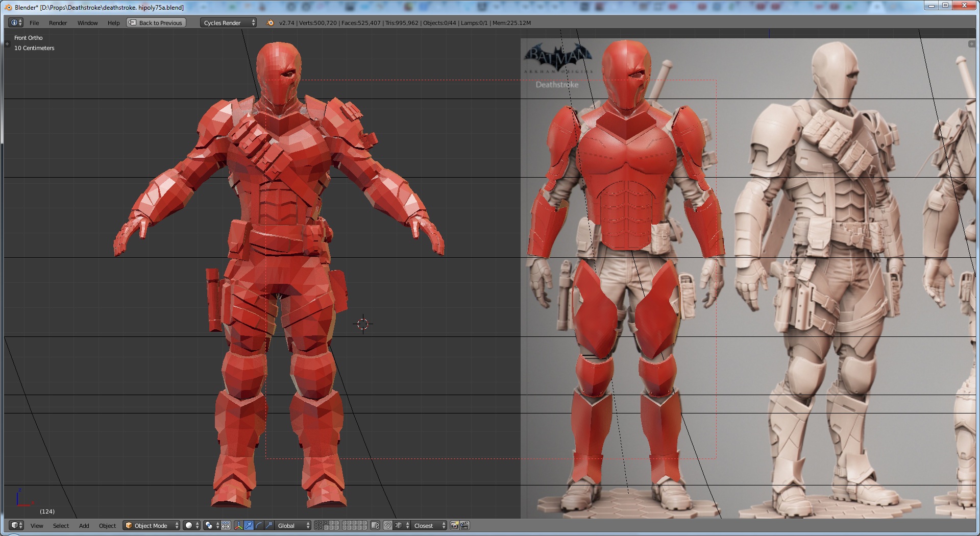Image resolution: width=980 pixels, height=536 pixels.
Task: Open the Help menu
Action: pyautogui.click(x=113, y=23)
